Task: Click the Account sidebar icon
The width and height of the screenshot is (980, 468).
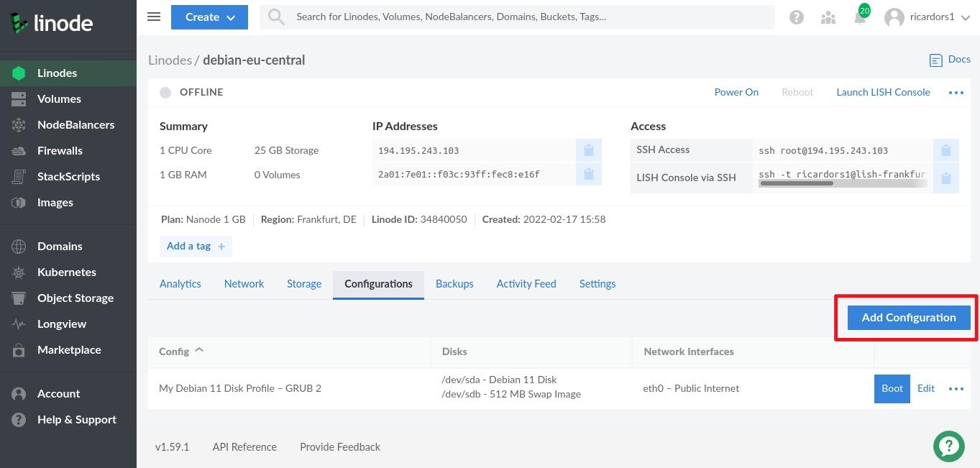Action: (x=19, y=394)
